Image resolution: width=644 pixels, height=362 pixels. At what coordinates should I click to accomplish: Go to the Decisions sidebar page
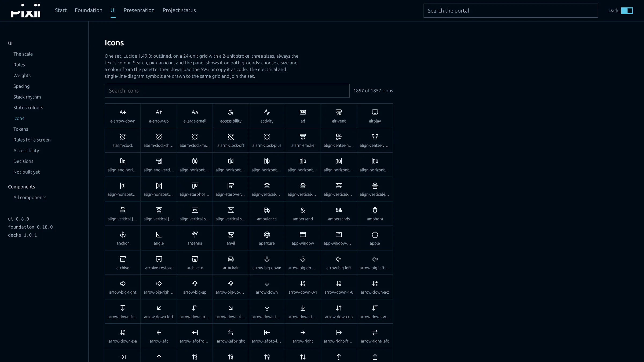(x=23, y=161)
